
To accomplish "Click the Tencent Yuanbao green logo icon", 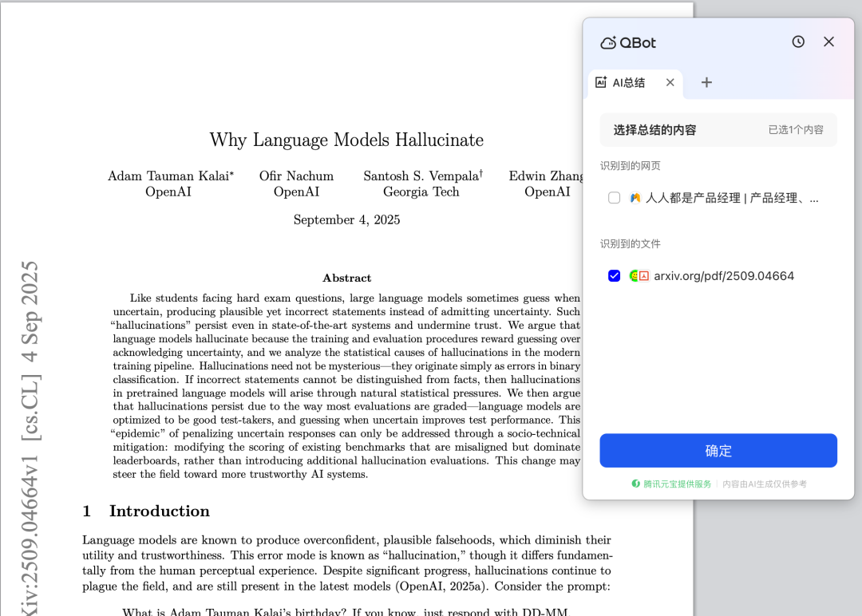I will [x=636, y=484].
